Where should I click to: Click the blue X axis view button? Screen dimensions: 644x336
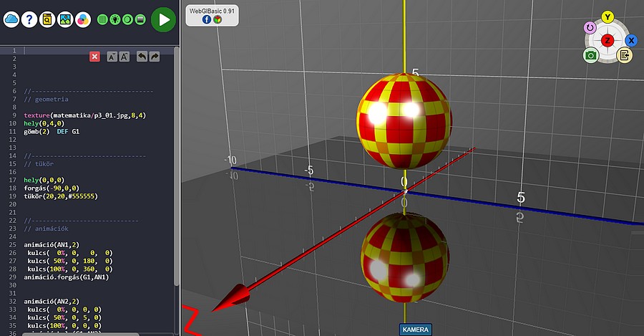tap(631, 41)
